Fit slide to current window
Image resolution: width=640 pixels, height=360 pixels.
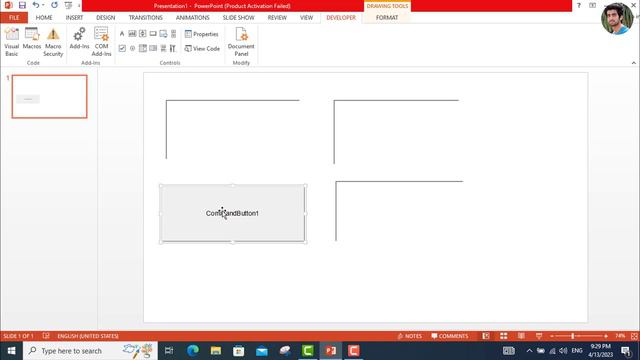coord(634,336)
